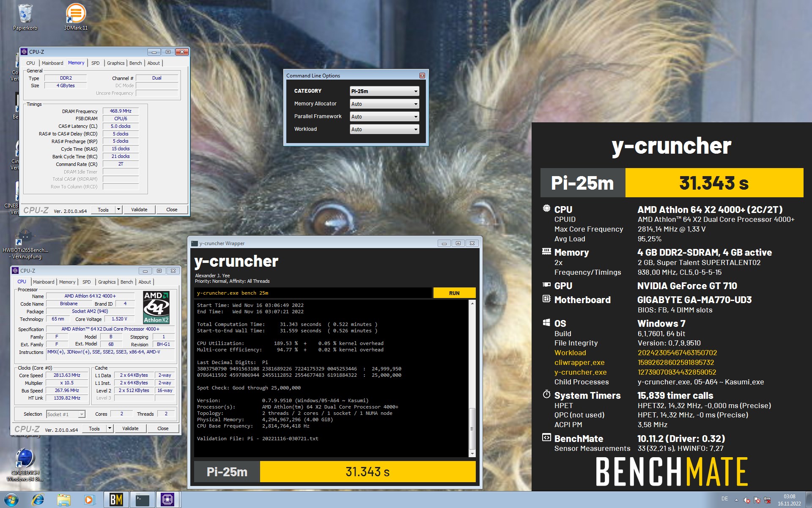Open the Papierkorb recycle bin icon
The width and height of the screenshot is (812, 508).
tap(25, 17)
